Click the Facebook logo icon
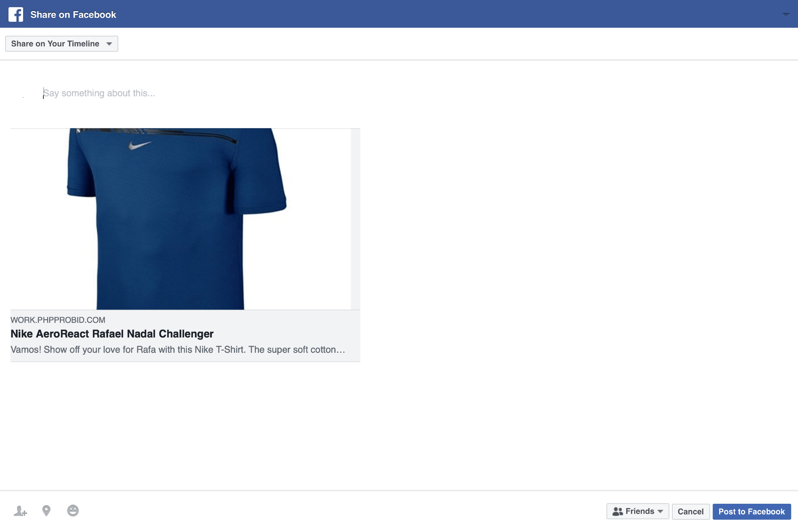798x532 pixels. pyautogui.click(x=16, y=15)
